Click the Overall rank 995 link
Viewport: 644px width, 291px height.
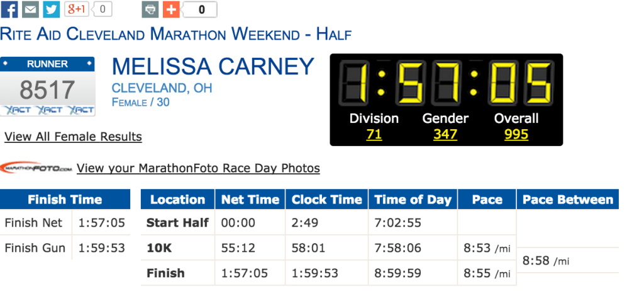[x=516, y=134]
